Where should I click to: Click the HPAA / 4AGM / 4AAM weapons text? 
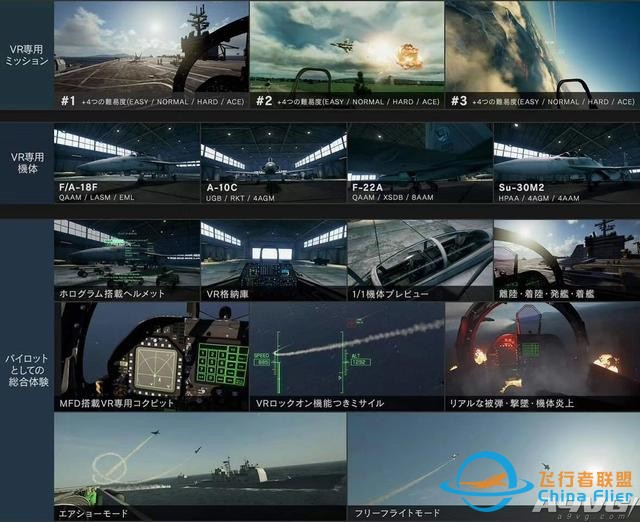coord(539,198)
